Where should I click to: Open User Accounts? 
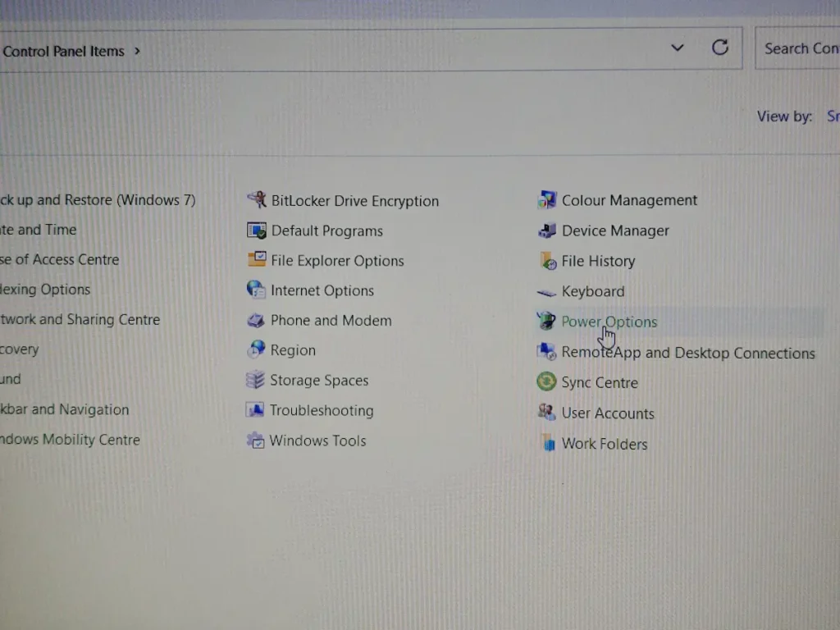click(x=606, y=413)
